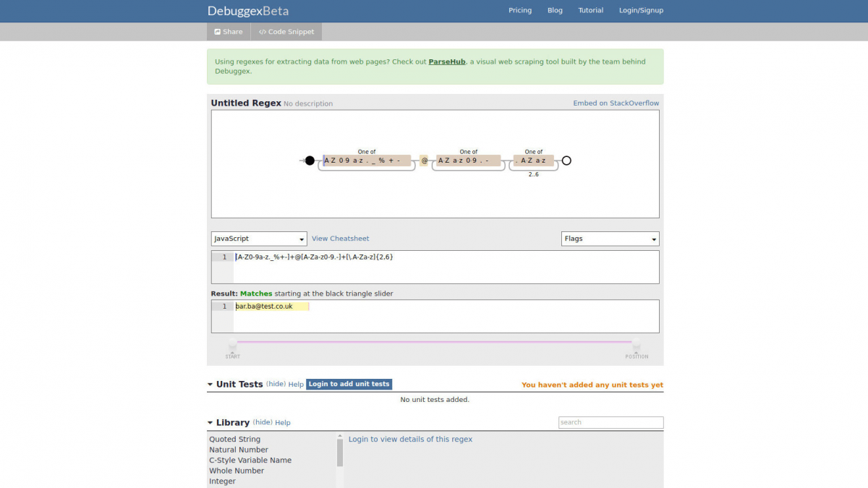Open the Flags dropdown

point(610,239)
